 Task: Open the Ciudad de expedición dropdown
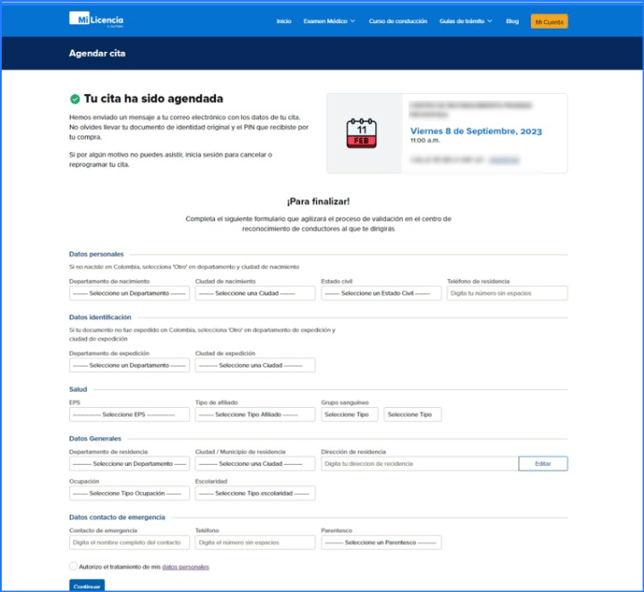255,365
